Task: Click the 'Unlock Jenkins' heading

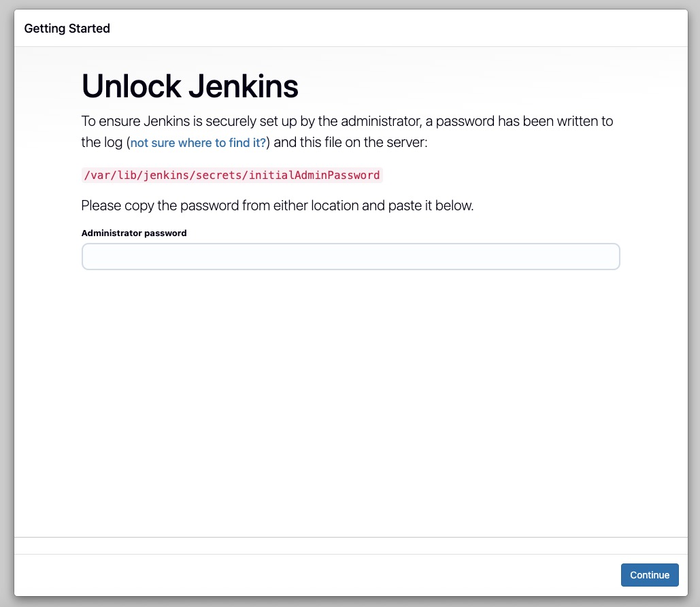Action: tap(190, 86)
